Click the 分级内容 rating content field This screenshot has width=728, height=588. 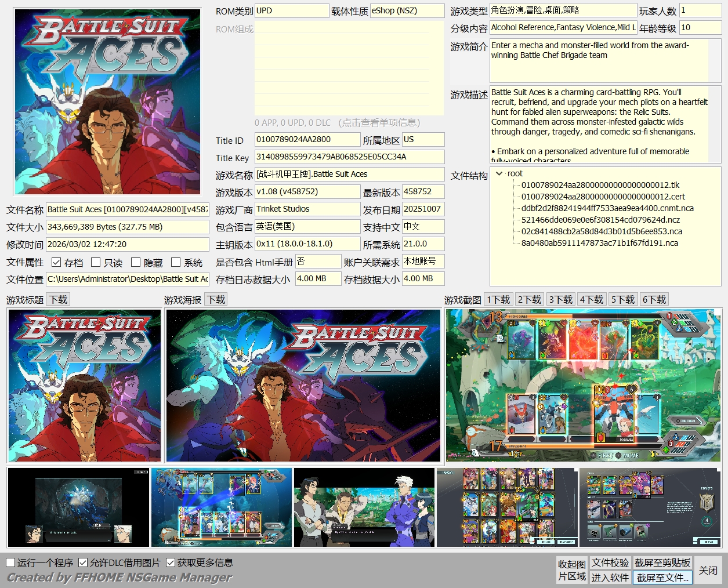(563, 28)
